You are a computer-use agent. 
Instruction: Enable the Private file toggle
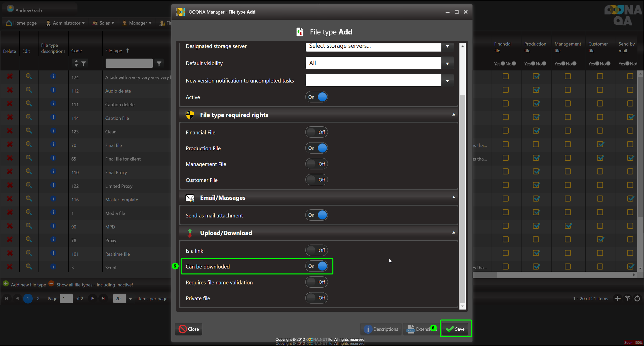point(316,298)
